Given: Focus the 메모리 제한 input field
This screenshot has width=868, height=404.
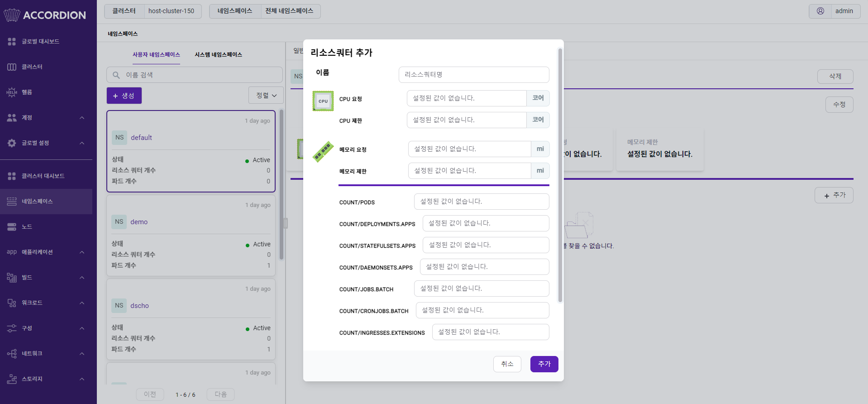Looking at the screenshot, I should (469, 171).
